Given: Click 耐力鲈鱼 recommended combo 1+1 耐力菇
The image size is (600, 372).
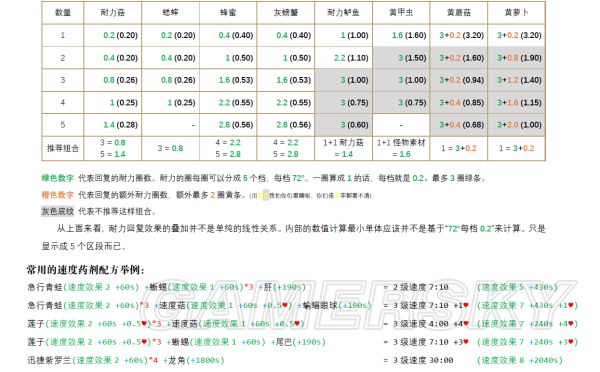Looking at the screenshot, I should tap(343, 143).
